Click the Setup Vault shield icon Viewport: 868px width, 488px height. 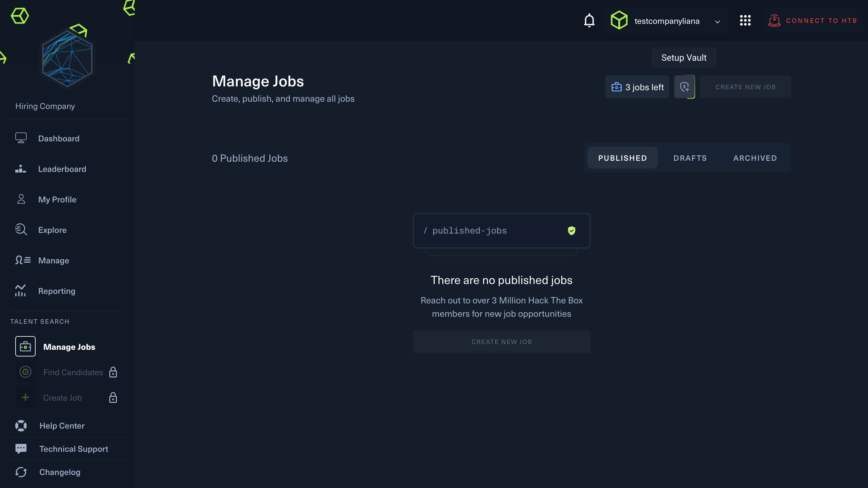[684, 87]
